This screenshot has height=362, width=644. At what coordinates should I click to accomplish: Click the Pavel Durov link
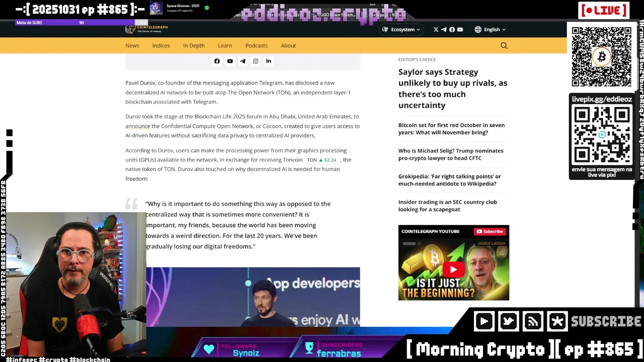pos(140,83)
